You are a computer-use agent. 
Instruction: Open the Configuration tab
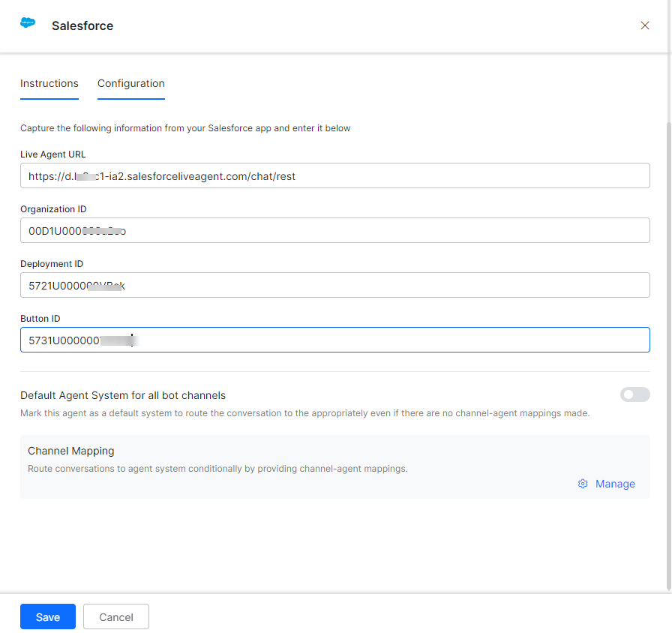click(131, 83)
